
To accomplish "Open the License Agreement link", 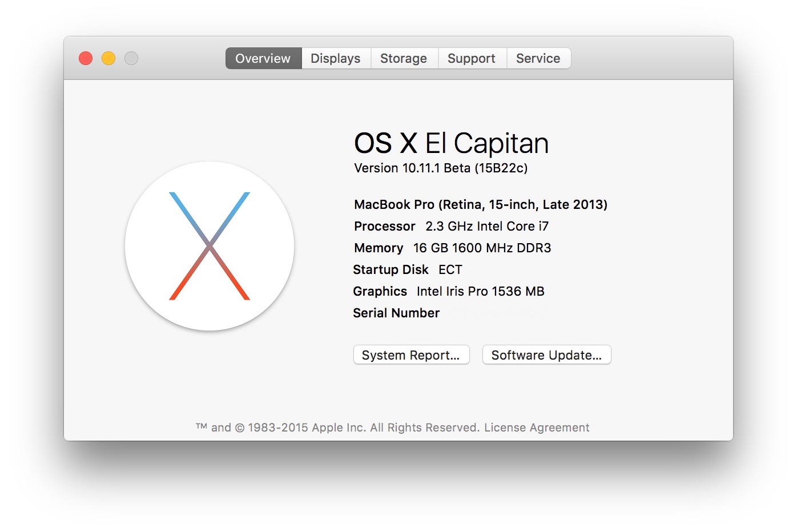I will (x=537, y=428).
